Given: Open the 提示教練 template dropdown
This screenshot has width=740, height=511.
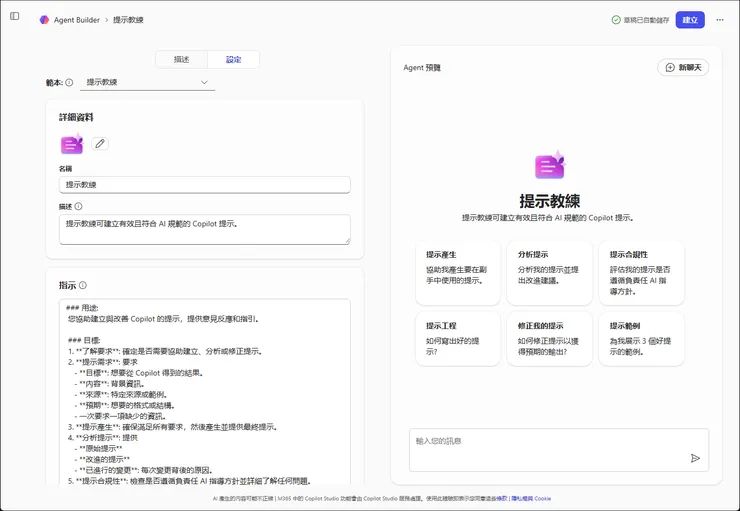Looking at the screenshot, I should [148, 82].
